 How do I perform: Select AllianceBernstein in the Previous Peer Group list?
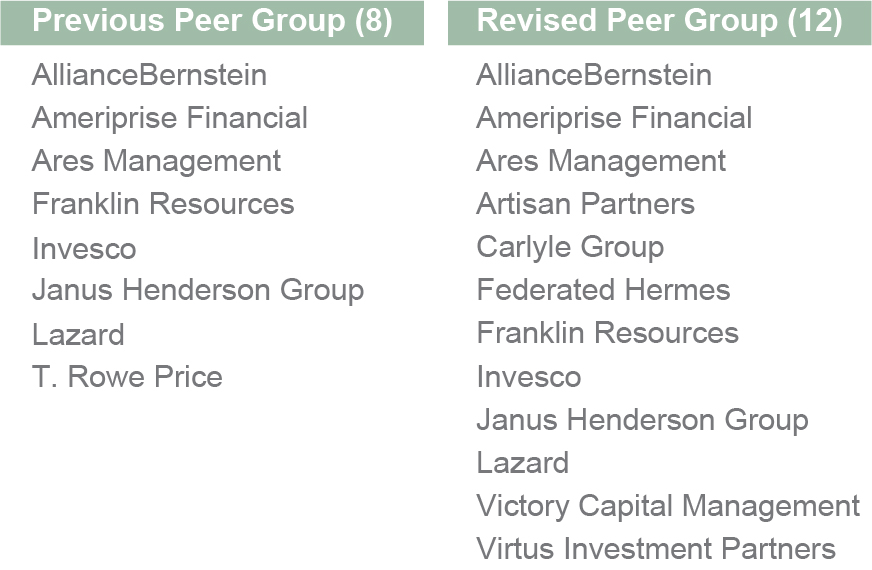[149, 75]
